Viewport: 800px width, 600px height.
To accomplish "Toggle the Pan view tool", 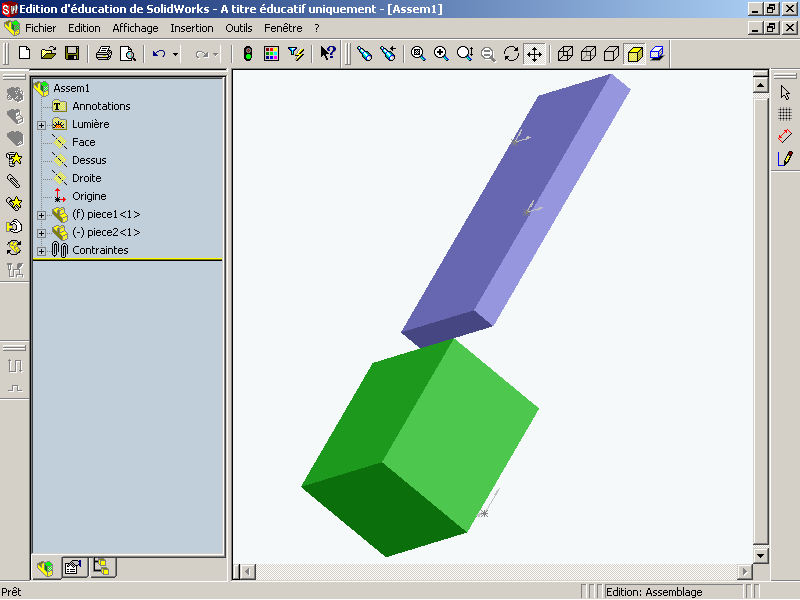I will pyautogui.click(x=534, y=54).
